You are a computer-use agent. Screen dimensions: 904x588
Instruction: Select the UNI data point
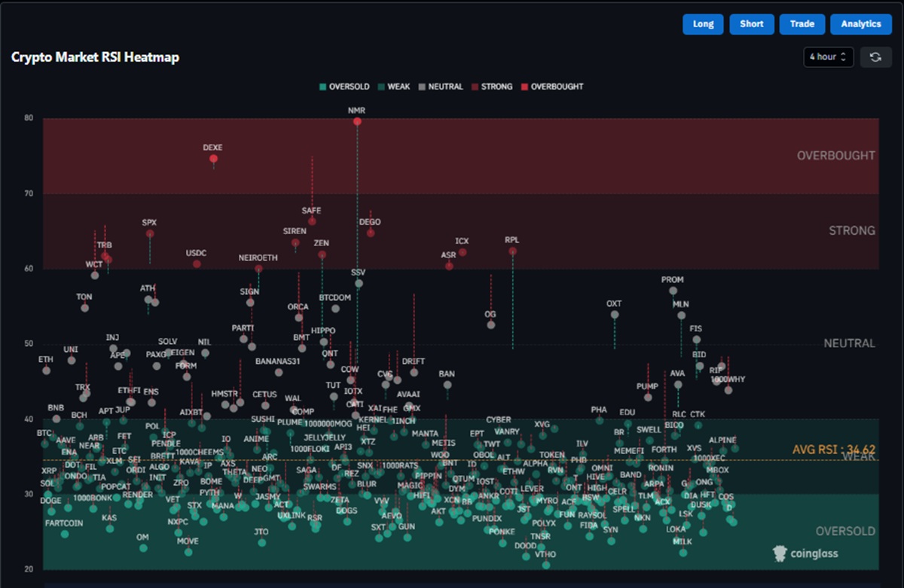[x=72, y=360]
